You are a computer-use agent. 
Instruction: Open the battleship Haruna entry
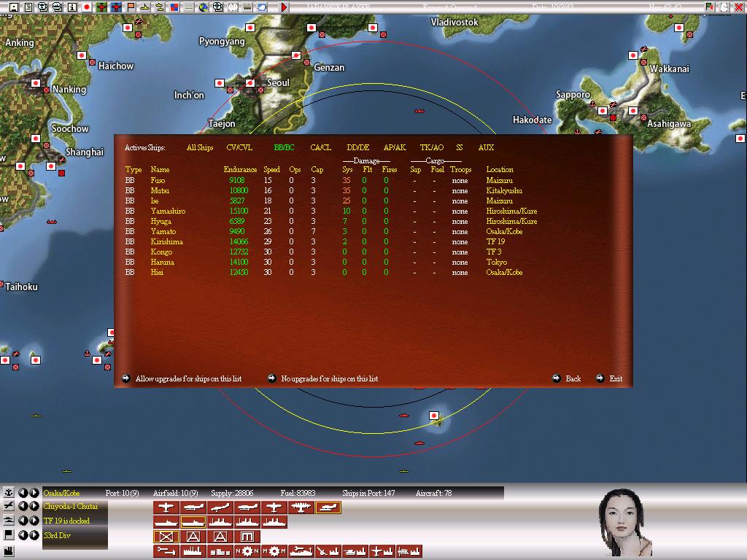tap(162, 262)
